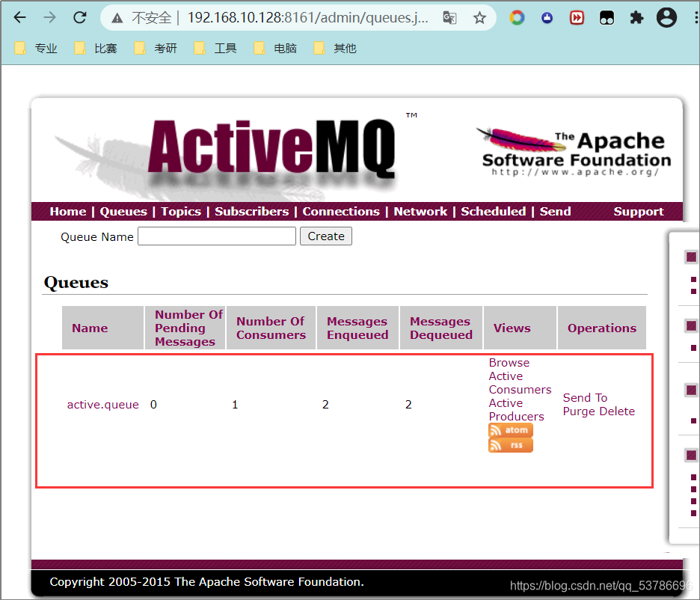
Task: Open the 专业 bookmarks folder
Action: pos(36,48)
